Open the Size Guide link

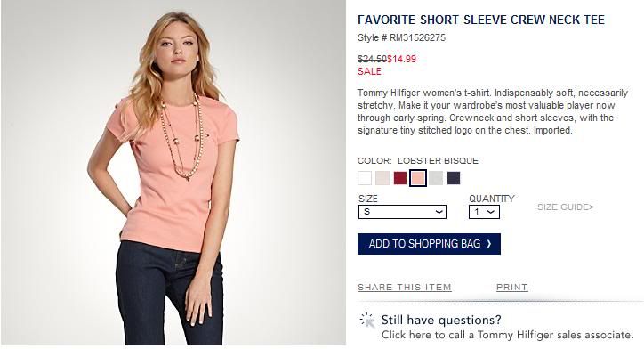(566, 207)
